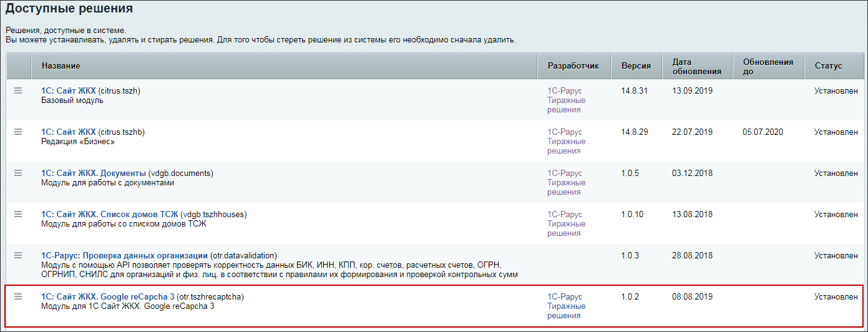Click developer link in the version 14.8.29 row

(x=567, y=141)
